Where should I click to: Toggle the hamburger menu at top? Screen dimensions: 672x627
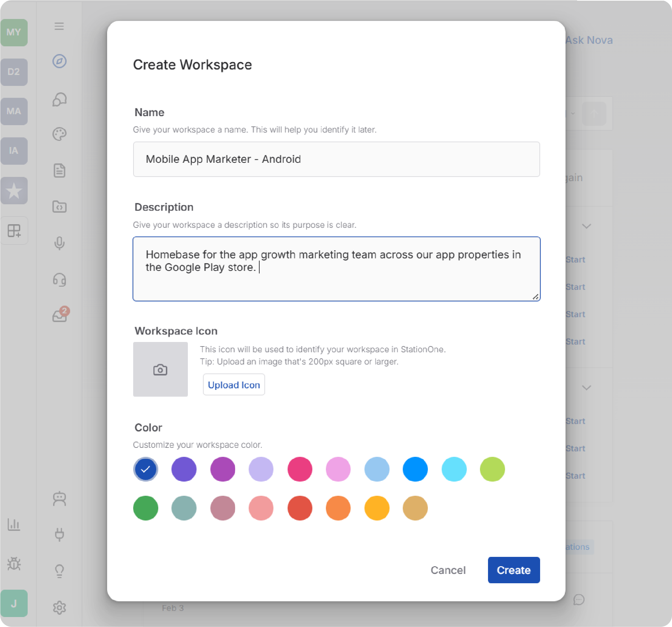[x=59, y=26]
